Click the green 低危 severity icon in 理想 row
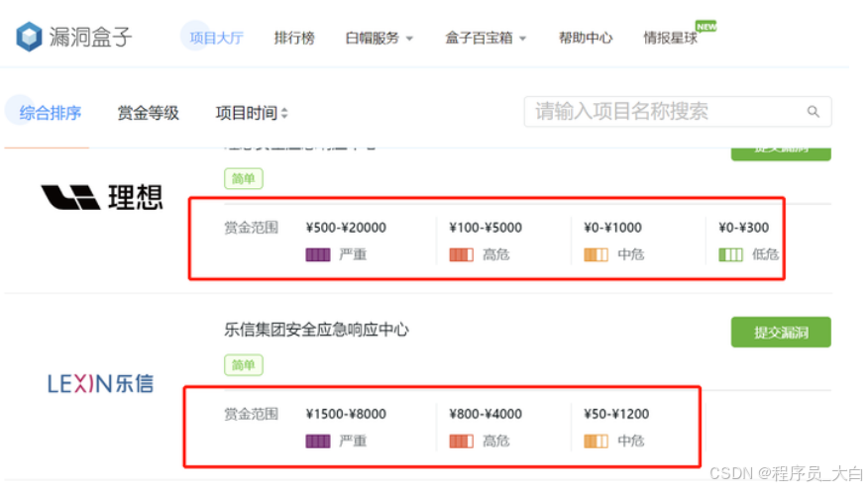868x488 pixels. pyautogui.click(x=730, y=254)
